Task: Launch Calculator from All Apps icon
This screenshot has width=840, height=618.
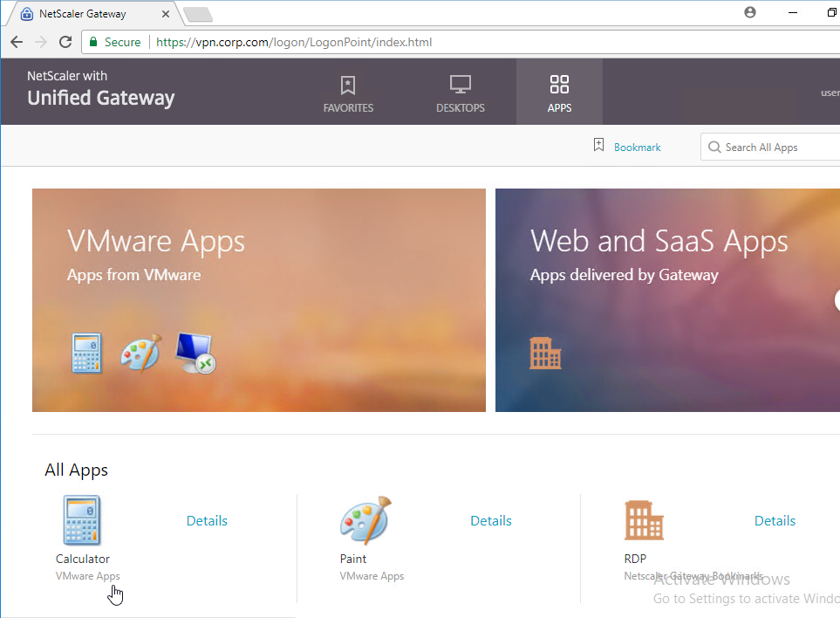Action: 82,520
